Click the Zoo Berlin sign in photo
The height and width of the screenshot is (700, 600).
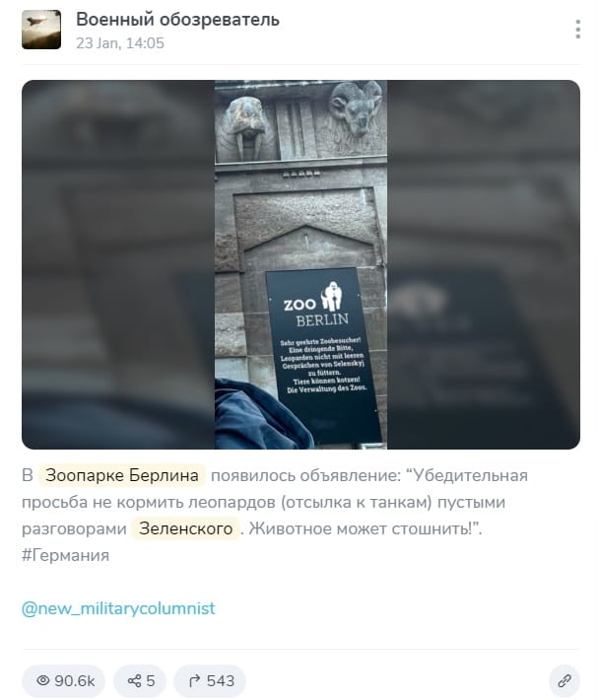pos(322,355)
